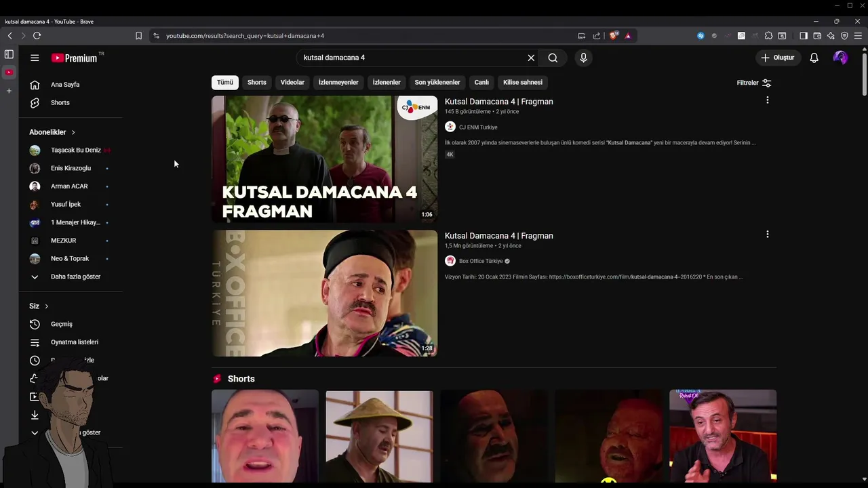The width and height of the screenshot is (868, 488).
Task: Open Filtreler search filters
Action: pos(754,83)
